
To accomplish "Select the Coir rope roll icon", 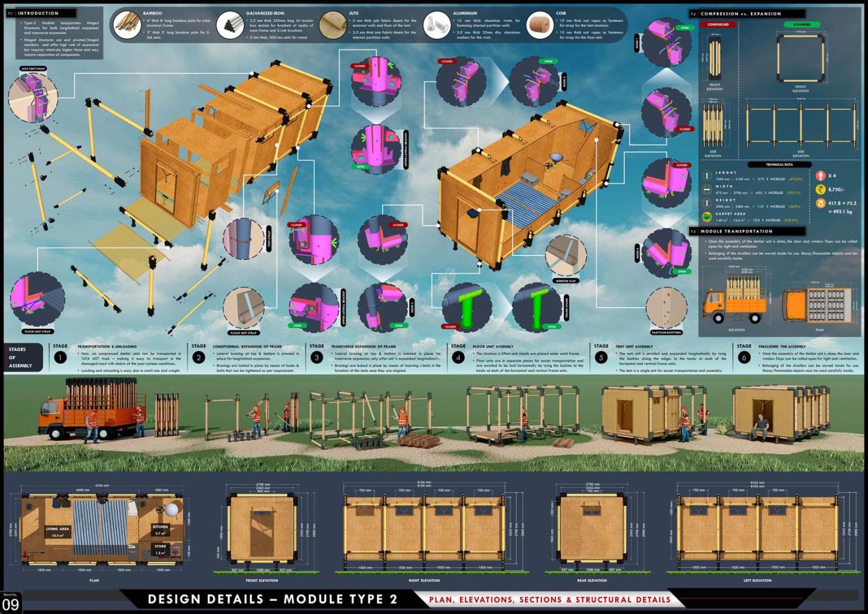I will click(539, 25).
